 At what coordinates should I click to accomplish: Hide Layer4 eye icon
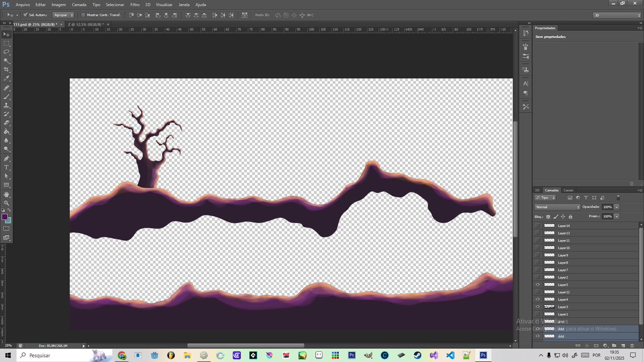coord(538,299)
